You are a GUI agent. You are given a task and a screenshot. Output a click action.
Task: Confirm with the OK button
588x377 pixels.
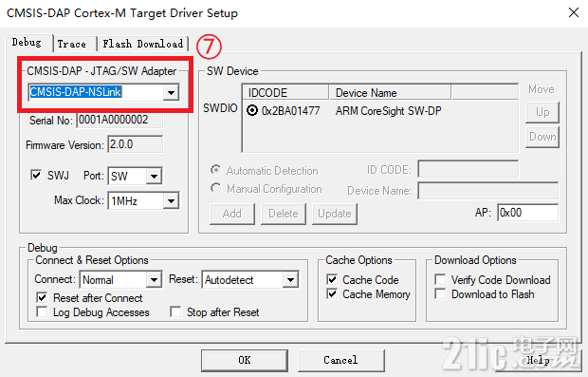tap(245, 361)
